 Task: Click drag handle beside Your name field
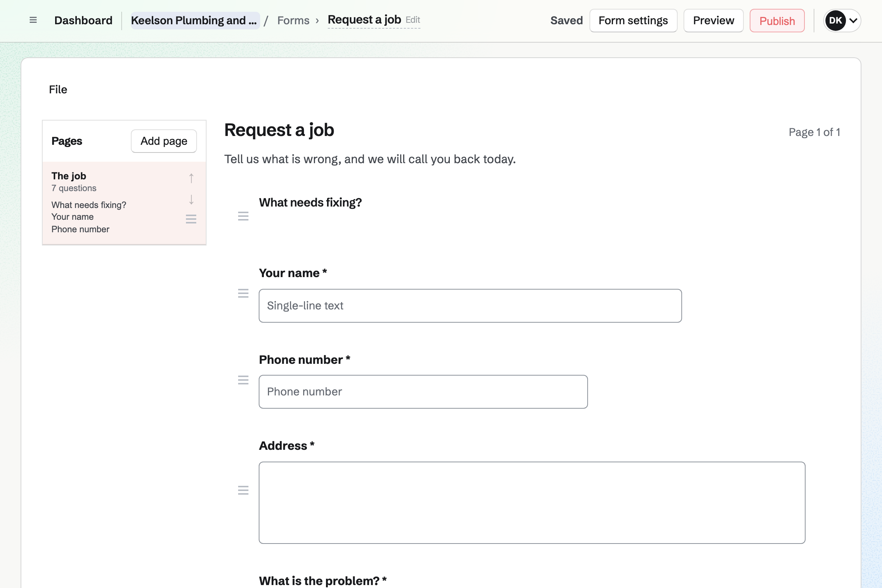coord(243,293)
